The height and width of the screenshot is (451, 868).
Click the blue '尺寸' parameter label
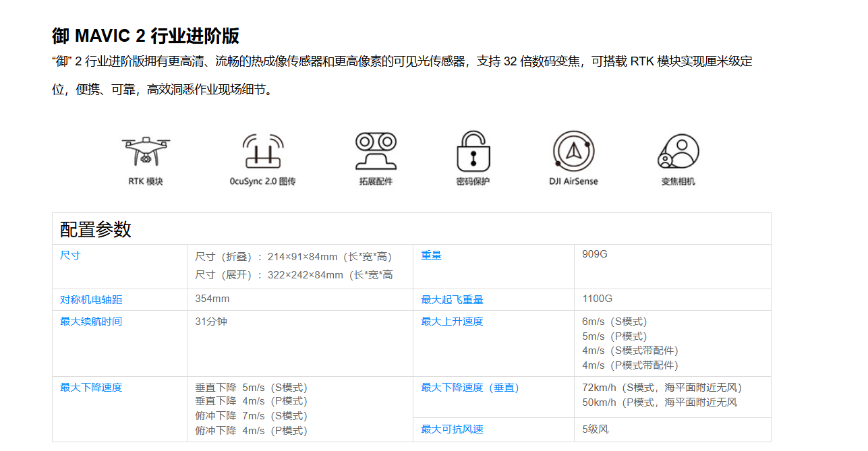(70, 255)
